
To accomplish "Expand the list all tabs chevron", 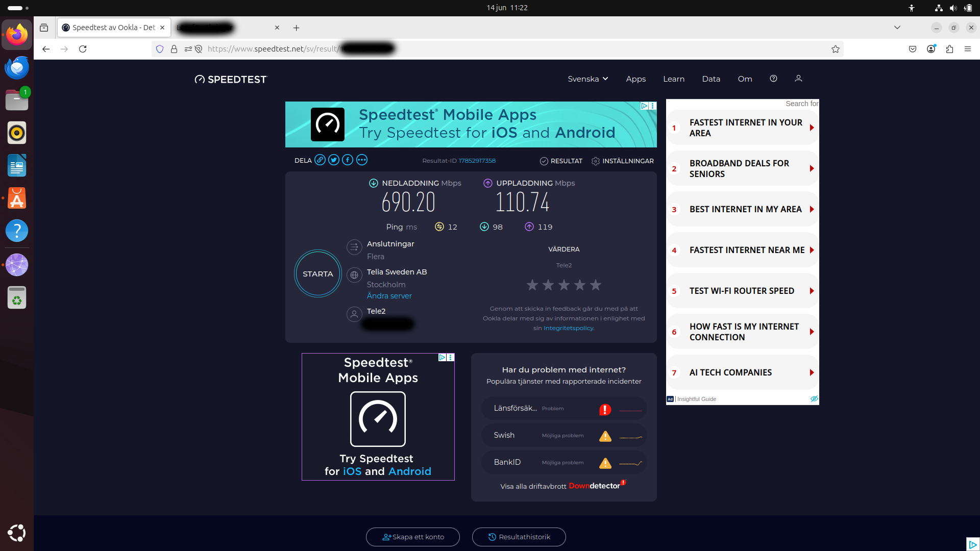I will pyautogui.click(x=897, y=28).
